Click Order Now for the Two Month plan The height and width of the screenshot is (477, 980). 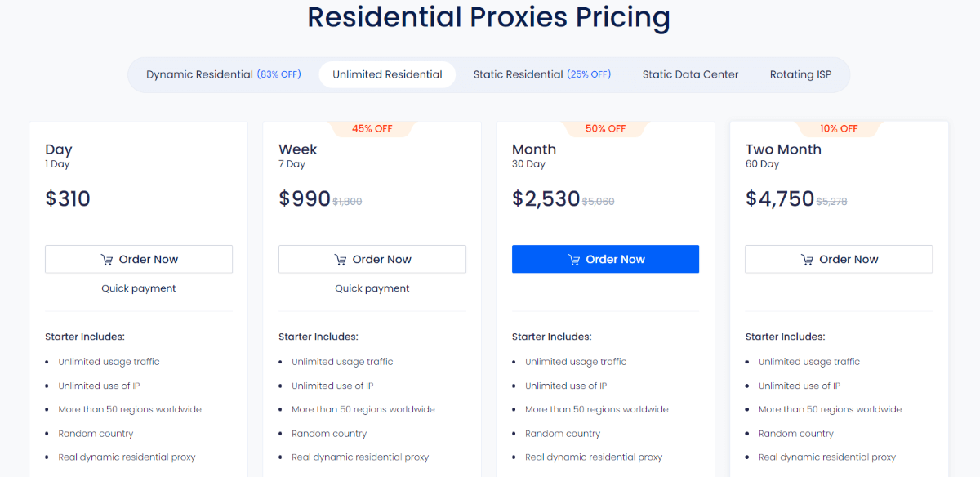(x=838, y=259)
